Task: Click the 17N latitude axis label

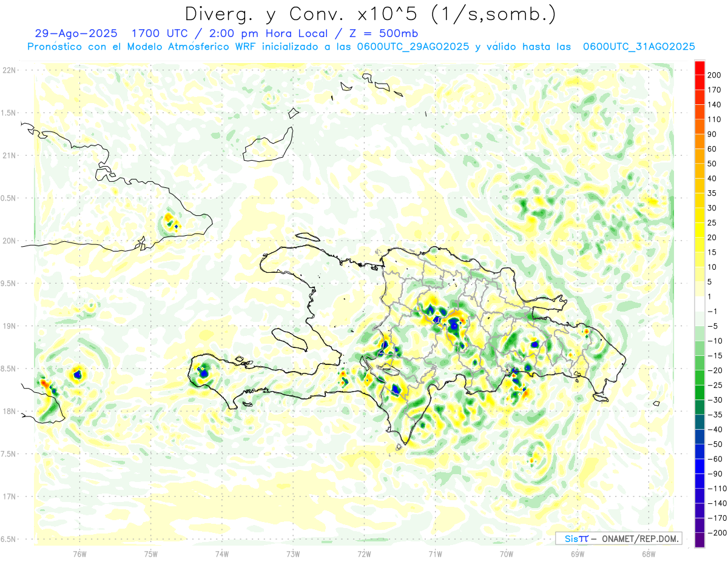Action: (8, 497)
